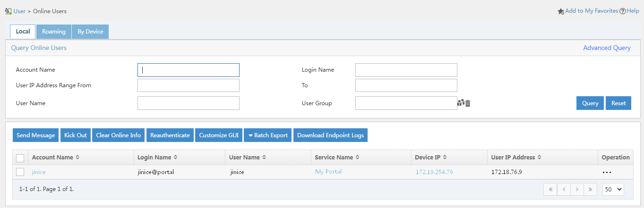
Task: Click the User breadcrumb link
Action: pos(19,11)
